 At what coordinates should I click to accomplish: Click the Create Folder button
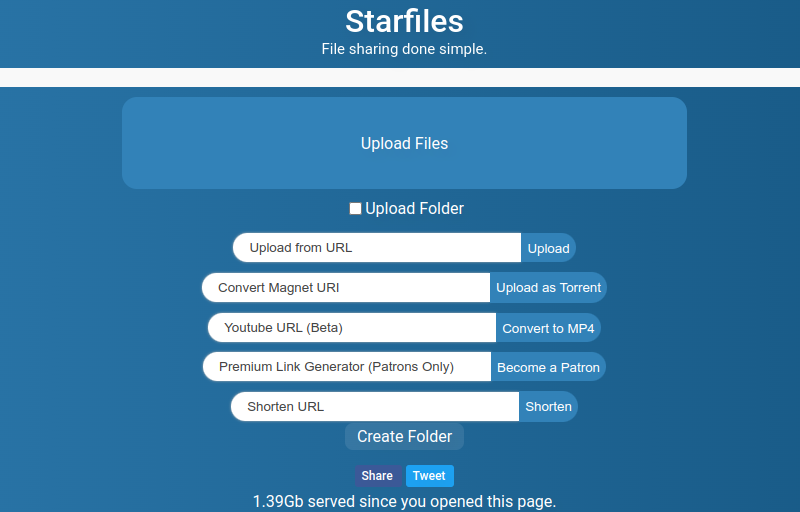(x=404, y=436)
